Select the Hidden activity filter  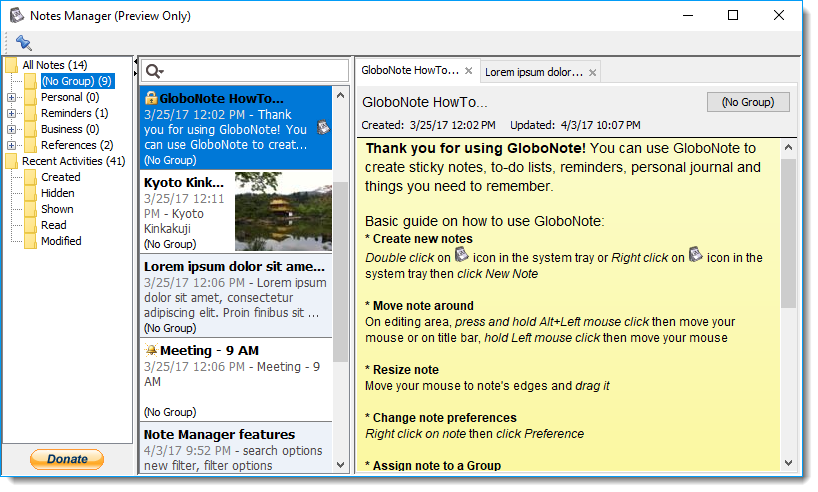(x=58, y=193)
